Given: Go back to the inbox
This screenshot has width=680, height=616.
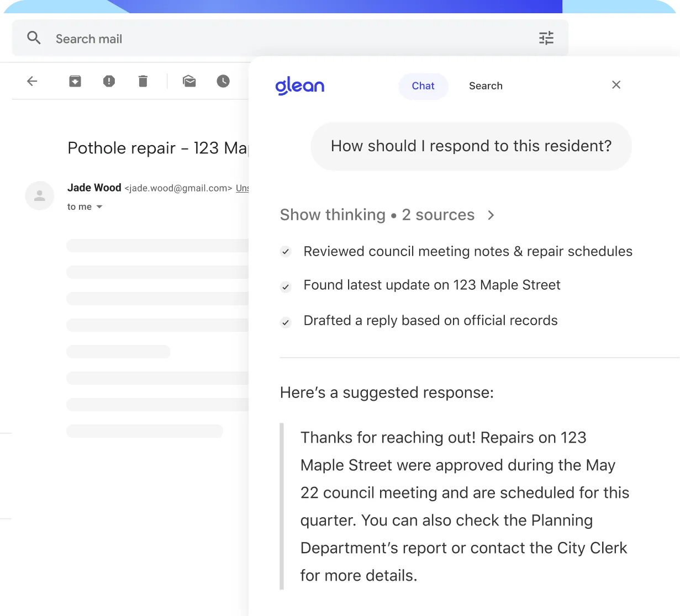Looking at the screenshot, I should click(32, 81).
